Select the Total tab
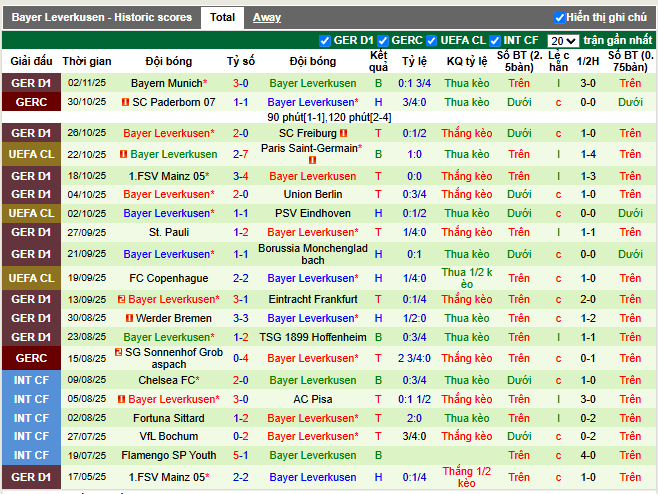Screen dimensions: 658x494 [222, 18]
